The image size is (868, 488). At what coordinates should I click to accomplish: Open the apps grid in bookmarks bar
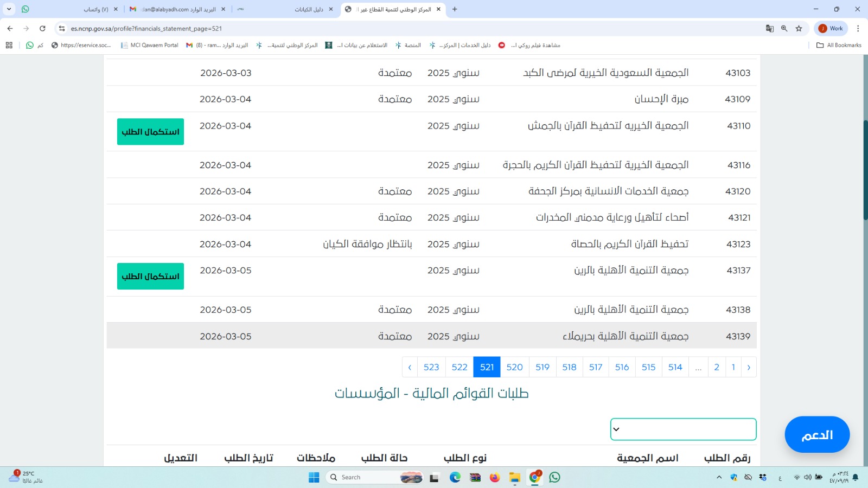(x=9, y=45)
